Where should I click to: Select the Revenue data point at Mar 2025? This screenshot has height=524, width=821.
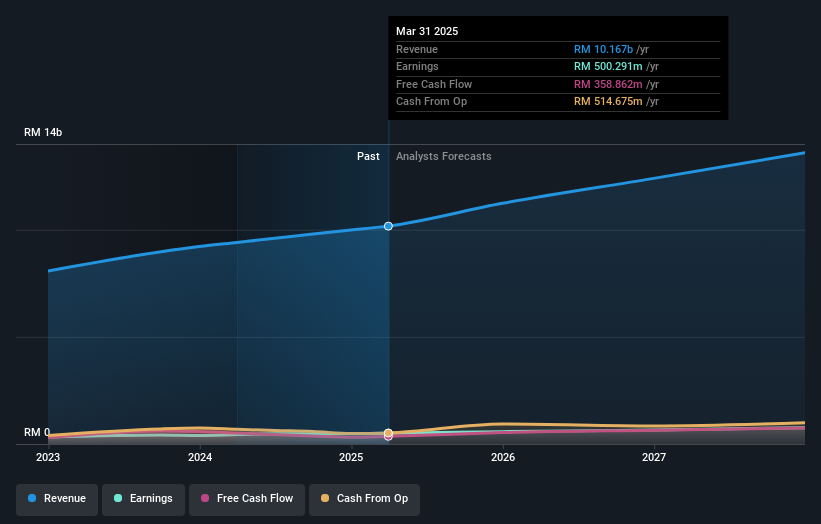coord(388,226)
